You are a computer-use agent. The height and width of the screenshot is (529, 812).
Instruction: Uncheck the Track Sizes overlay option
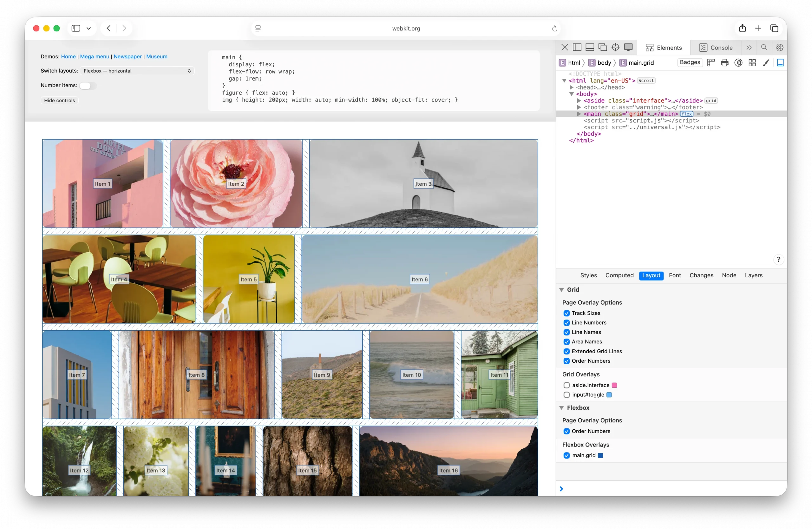[567, 313]
